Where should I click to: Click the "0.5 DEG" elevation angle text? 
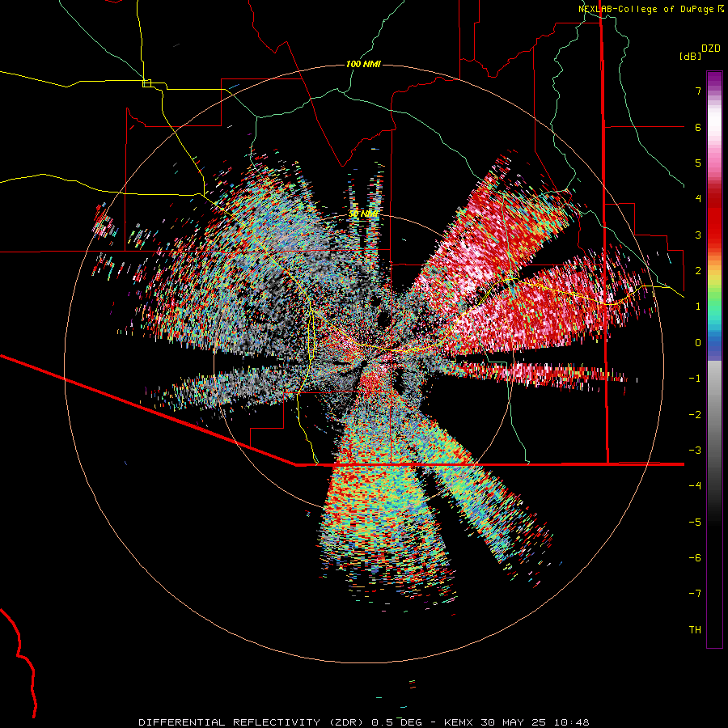point(396,722)
